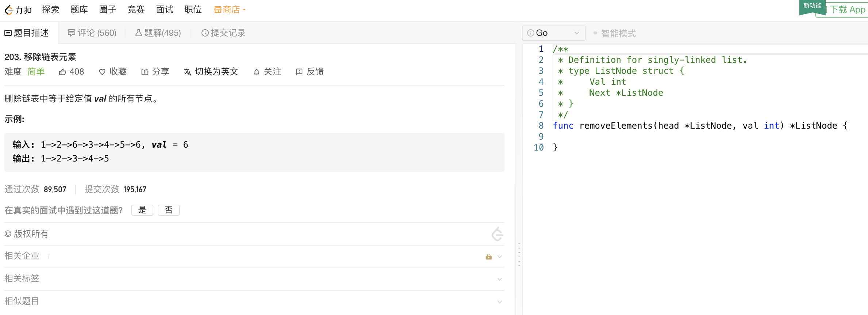Click the lock icon in 相关企业 row
Image resolution: width=868 pixels, height=315 pixels.
pos(488,257)
